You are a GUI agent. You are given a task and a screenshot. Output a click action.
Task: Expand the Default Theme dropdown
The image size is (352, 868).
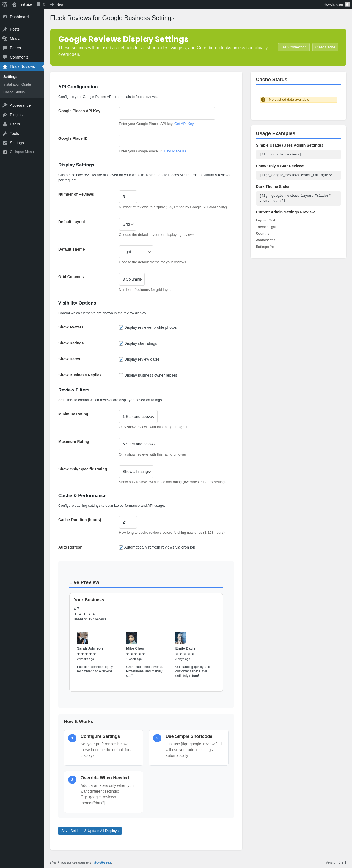[x=136, y=252]
